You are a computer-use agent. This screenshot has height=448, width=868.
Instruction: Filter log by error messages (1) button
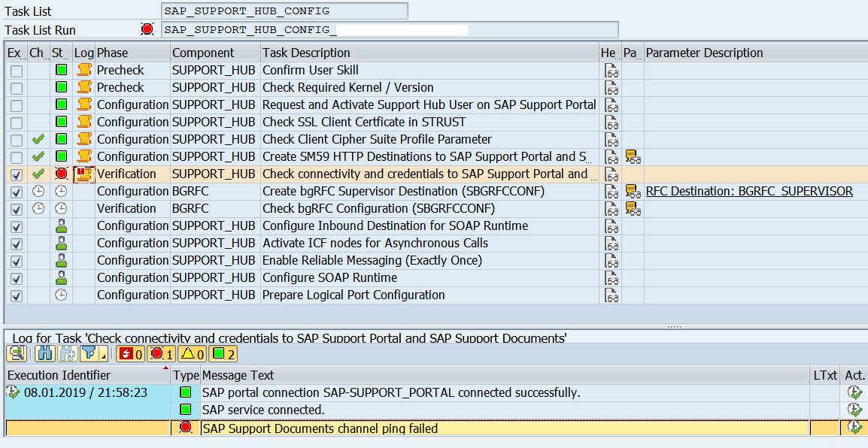[161, 354]
